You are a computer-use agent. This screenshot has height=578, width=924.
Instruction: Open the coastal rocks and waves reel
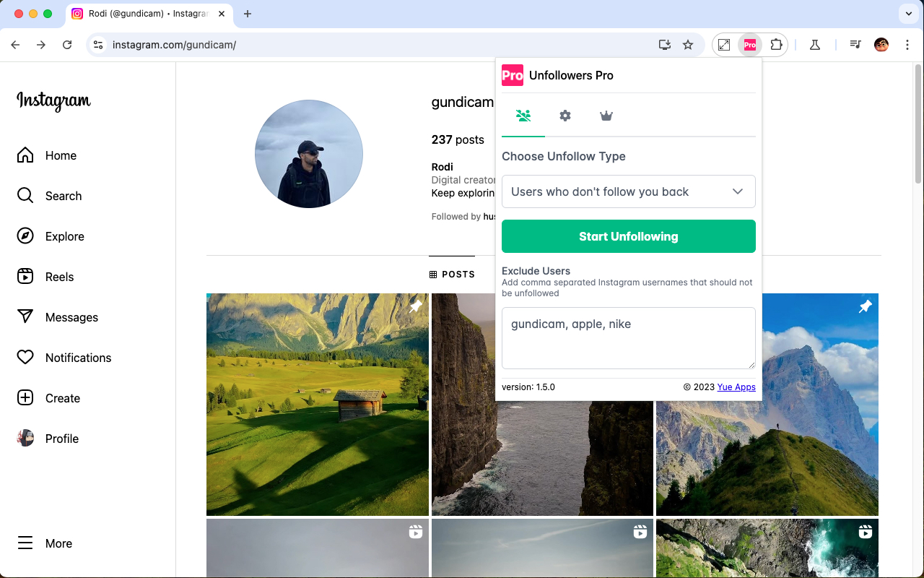[767, 548]
